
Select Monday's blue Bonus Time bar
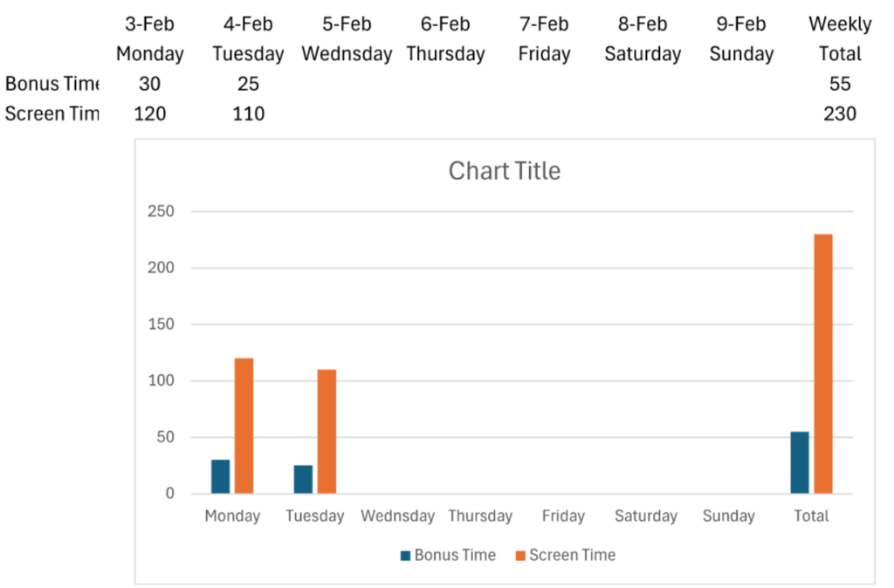[221, 476]
